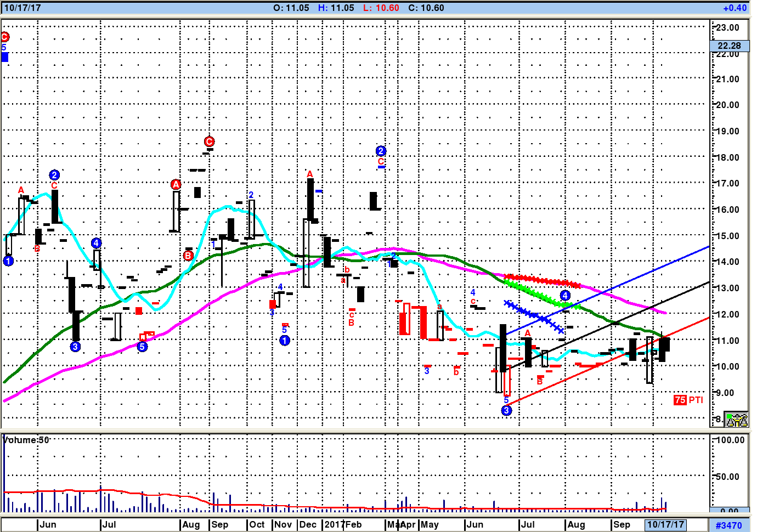The width and height of the screenshot is (768, 532).
Task: Click red circled C marker above September
Action: tap(209, 142)
